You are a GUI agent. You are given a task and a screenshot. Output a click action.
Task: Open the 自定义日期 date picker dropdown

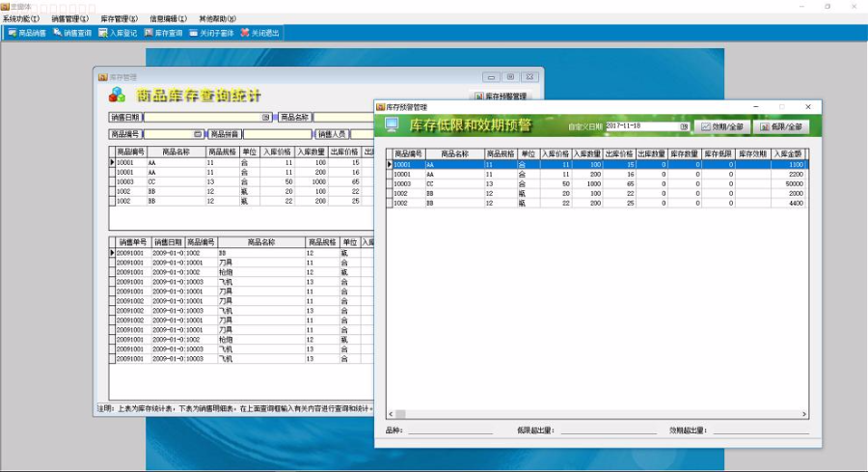click(x=684, y=126)
